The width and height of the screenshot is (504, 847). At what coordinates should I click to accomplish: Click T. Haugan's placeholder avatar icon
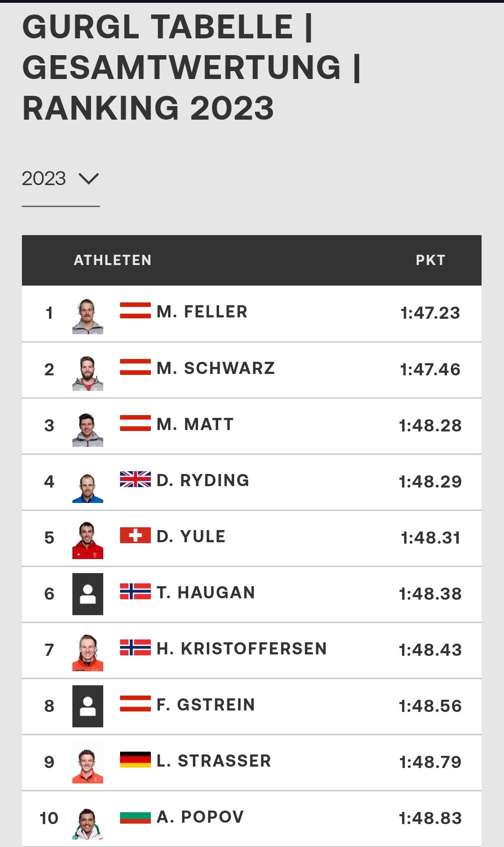pos(87,594)
